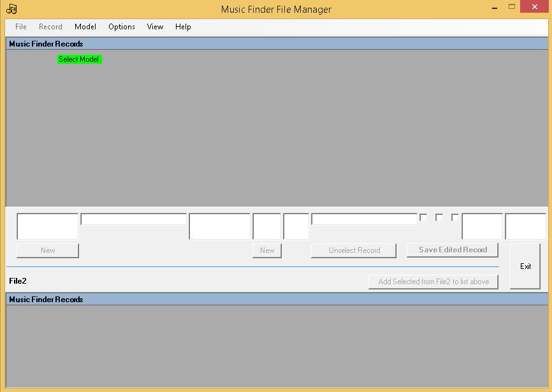The width and height of the screenshot is (552, 392).
Task: Open the Help menu
Action: (x=183, y=27)
